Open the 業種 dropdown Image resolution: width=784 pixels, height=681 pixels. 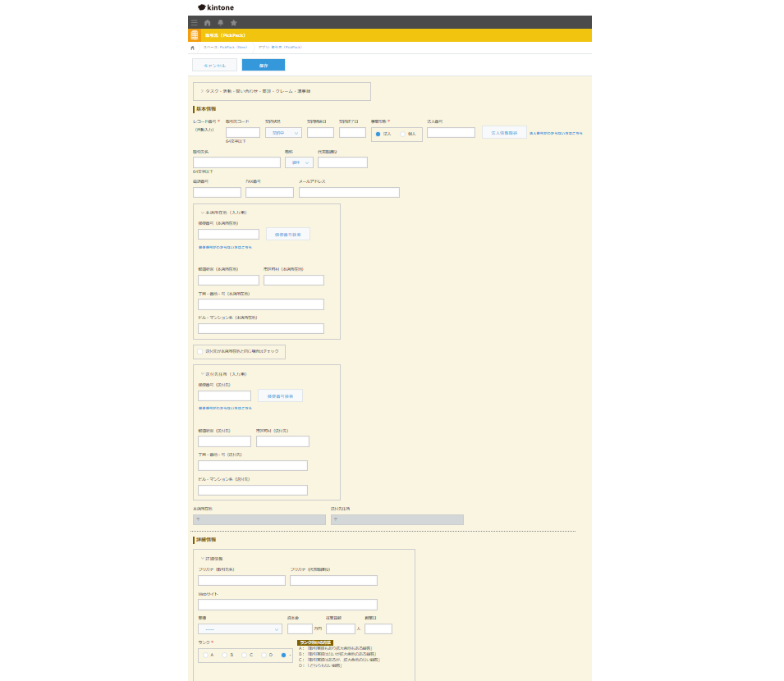[240, 629]
